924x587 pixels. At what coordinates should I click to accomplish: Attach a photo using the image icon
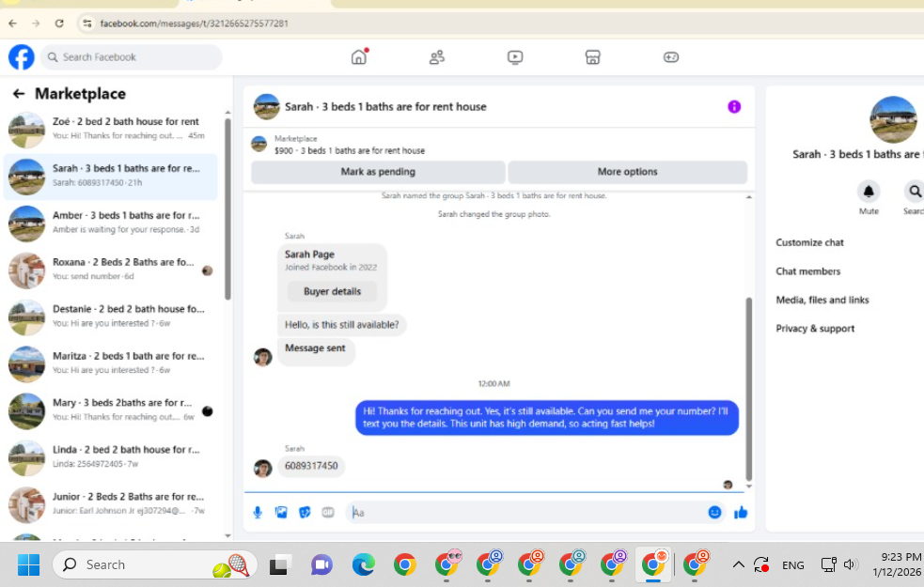(x=281, y=513)
